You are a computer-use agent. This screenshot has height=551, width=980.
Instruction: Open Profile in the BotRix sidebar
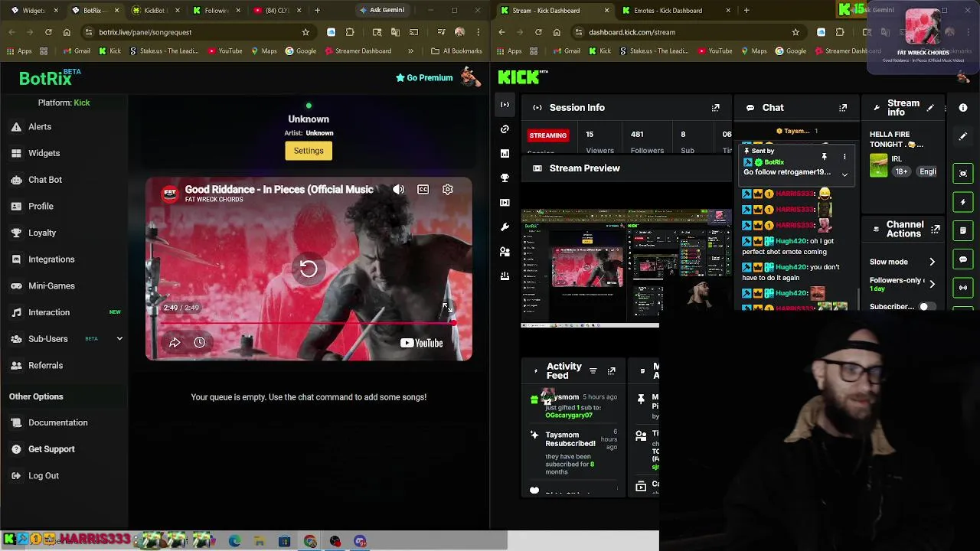[41, 206]
